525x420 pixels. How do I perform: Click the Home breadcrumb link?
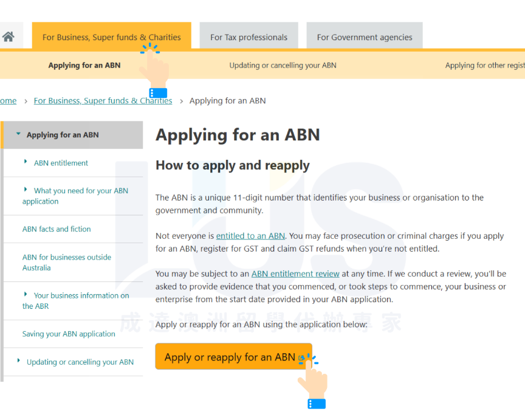[8, 101]
